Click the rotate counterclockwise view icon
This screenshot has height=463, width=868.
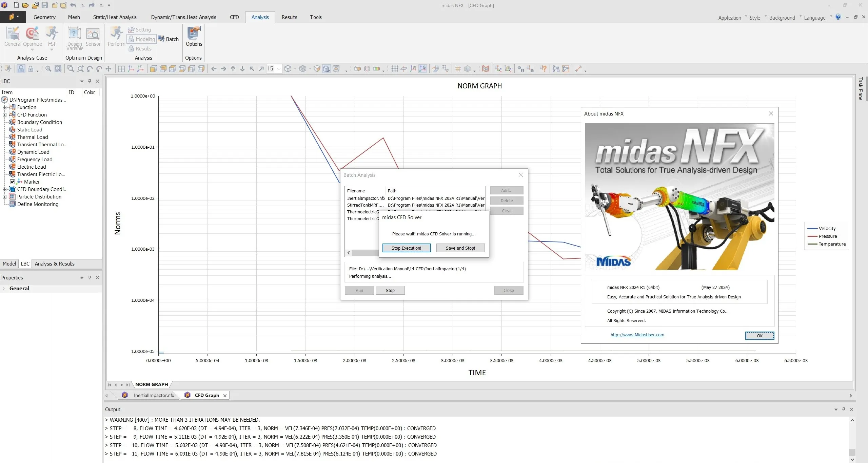(90, 69)
